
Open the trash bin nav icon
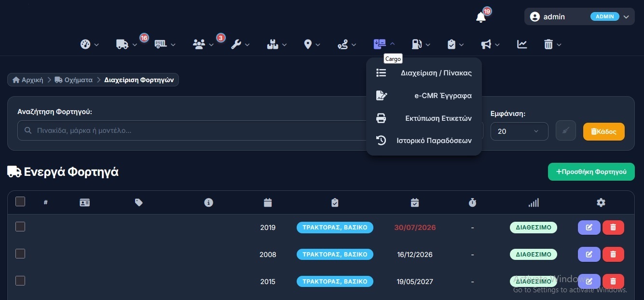(x=548, y=44)
